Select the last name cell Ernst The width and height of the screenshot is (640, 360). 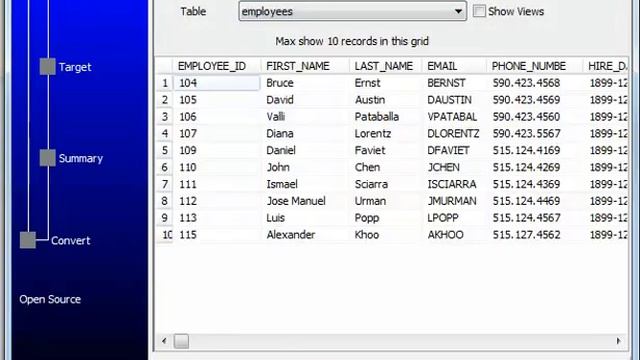[386, 83]
